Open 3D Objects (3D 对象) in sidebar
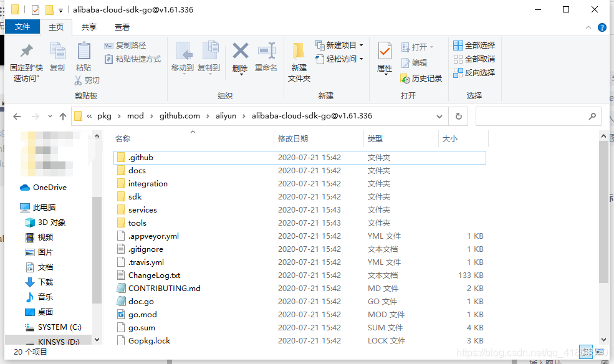The height and width of the screenshot is (364, 614). [46, 223]
